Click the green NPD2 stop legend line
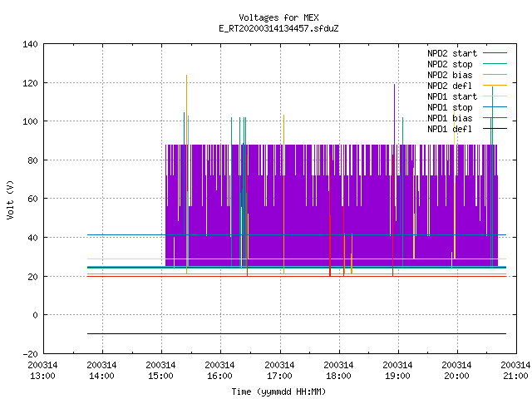This screenshot has height=399, width=532. 495,63
